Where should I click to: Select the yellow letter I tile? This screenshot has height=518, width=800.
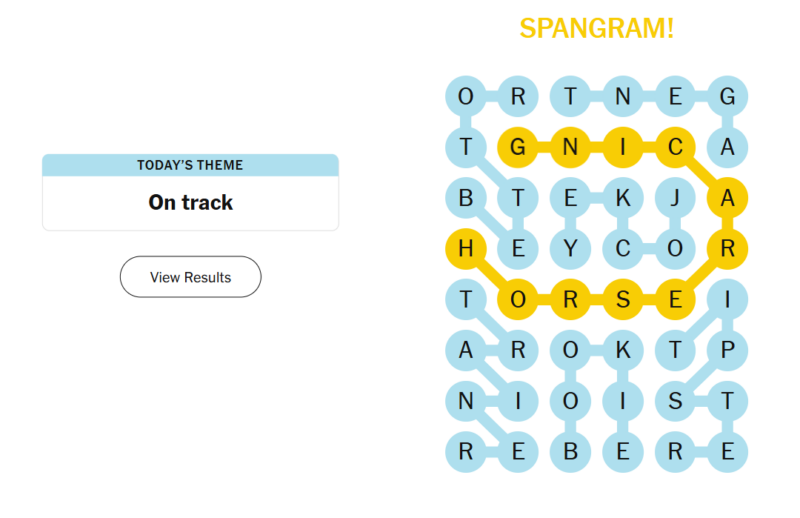click(x=623, y=147)
